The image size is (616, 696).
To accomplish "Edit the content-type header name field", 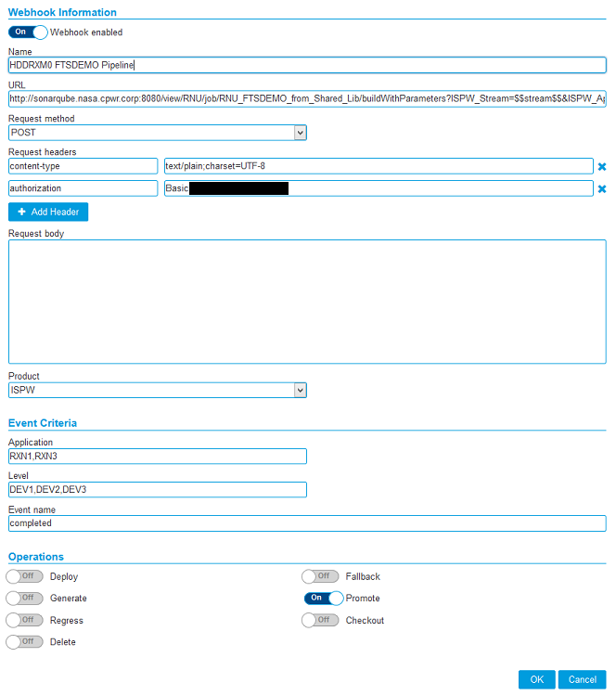I will click(x=83, y=166).
